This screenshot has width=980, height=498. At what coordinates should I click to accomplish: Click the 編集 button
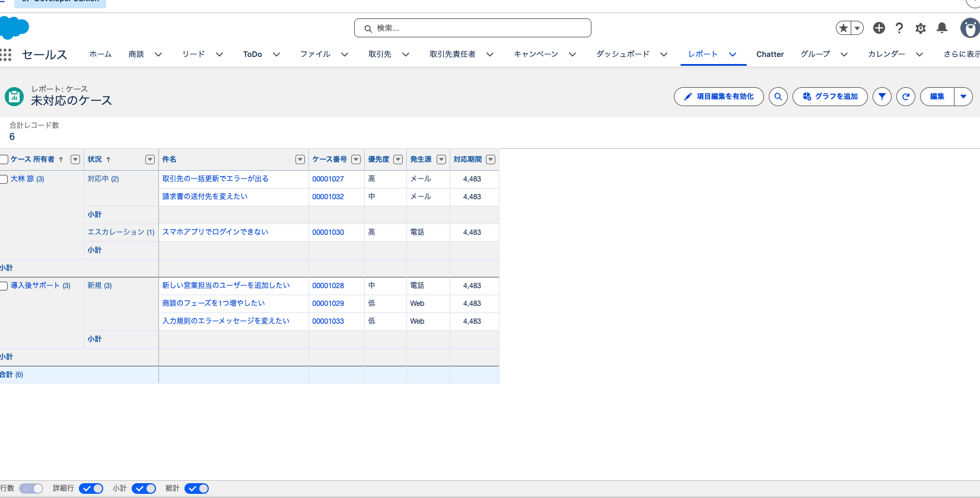pos(937,97)
